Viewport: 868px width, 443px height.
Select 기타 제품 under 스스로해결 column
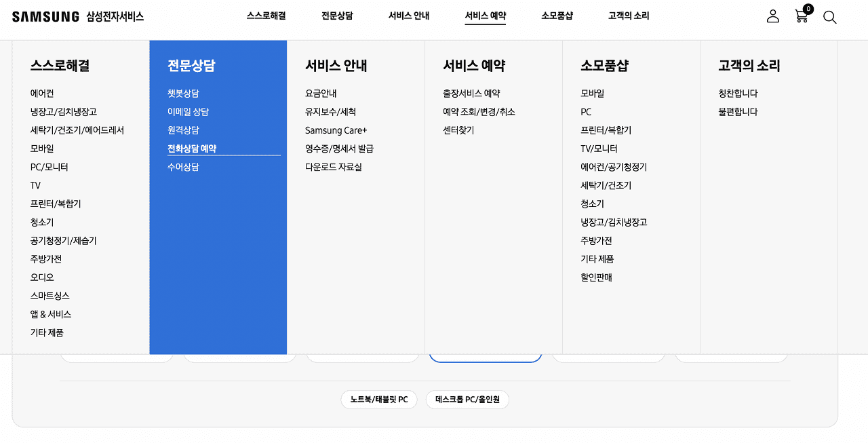pos(47,332)
